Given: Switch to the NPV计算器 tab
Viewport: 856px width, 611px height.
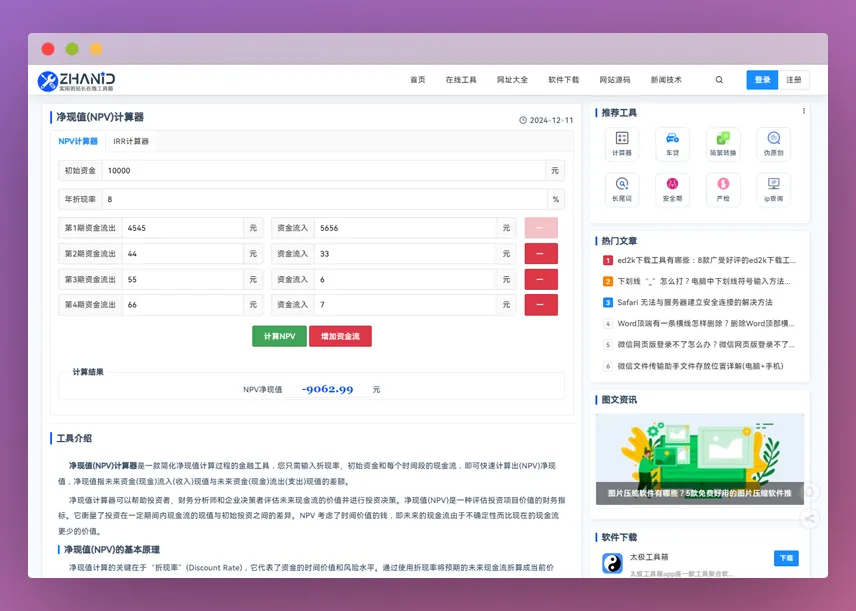Looking at the screenshot, I should (78, 141).
